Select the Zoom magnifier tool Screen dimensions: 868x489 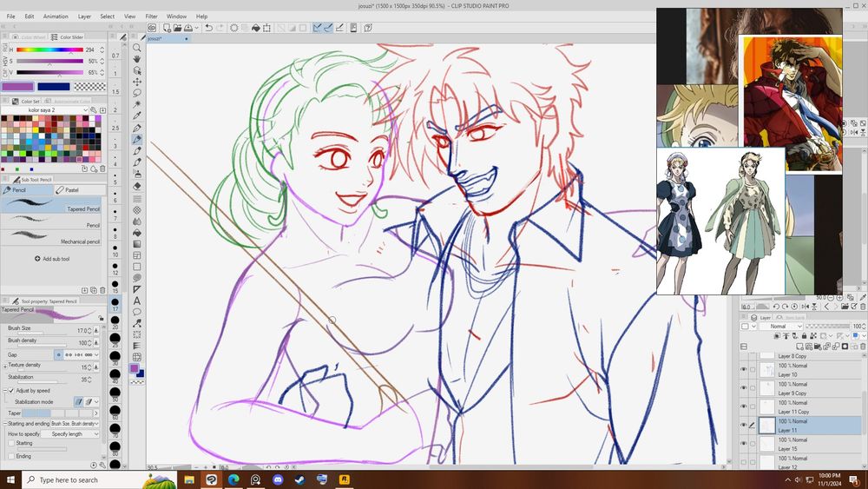(x=137, y=48)
